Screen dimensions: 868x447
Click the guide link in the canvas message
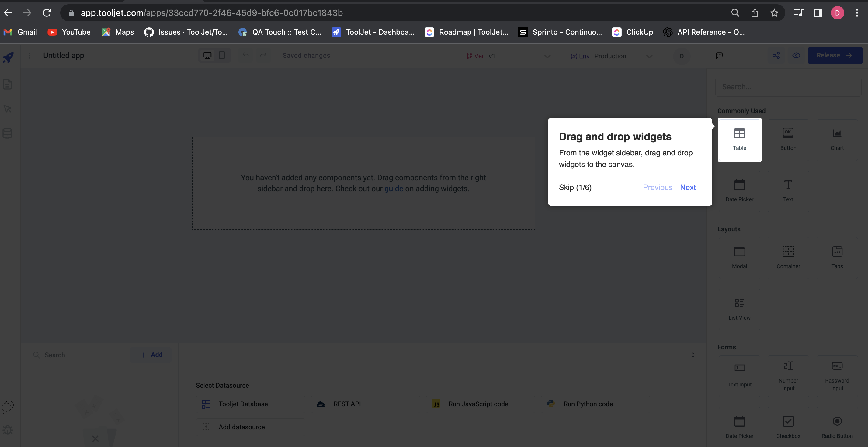(394, 188)
